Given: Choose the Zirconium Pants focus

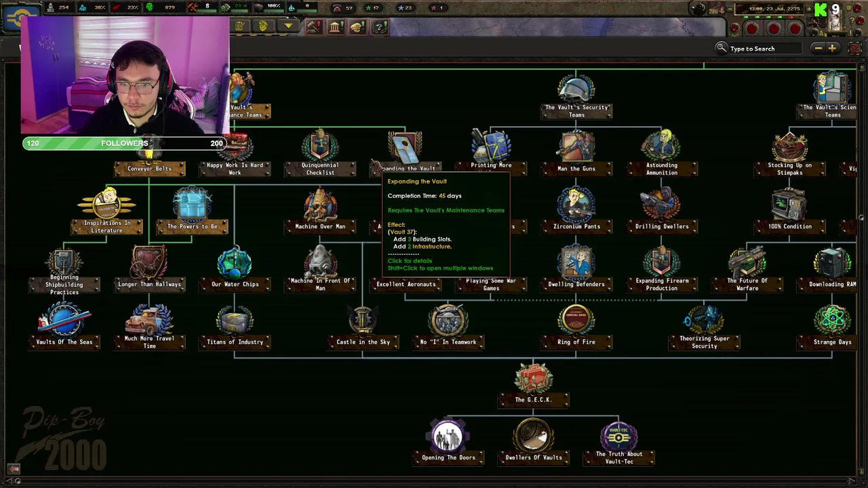Looking at the screenshot, I should coord(576,211).
